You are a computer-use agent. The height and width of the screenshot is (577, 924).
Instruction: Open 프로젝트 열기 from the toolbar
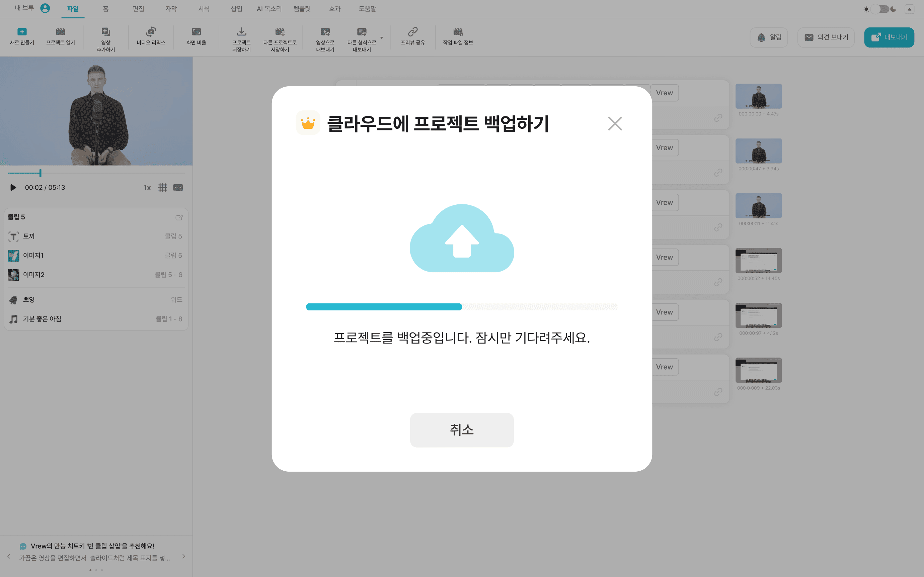coord(60,32)
